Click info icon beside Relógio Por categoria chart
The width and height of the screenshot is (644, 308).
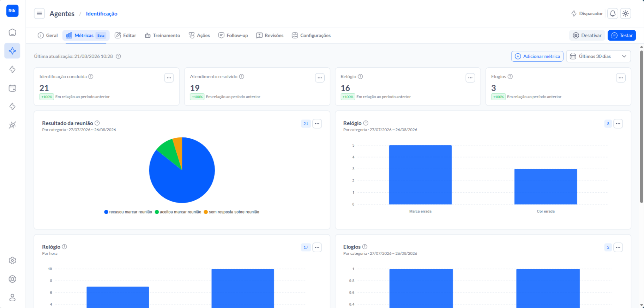coord(366,123)
